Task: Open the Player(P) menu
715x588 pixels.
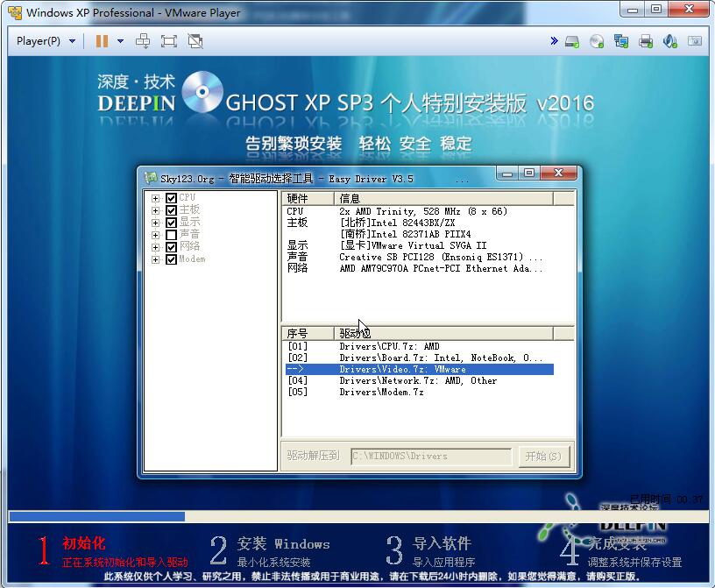Action: click(x=46, y=41)
